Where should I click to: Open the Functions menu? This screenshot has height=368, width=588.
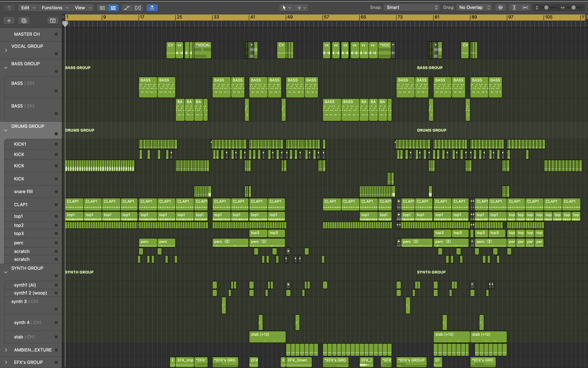pos(55,8)
